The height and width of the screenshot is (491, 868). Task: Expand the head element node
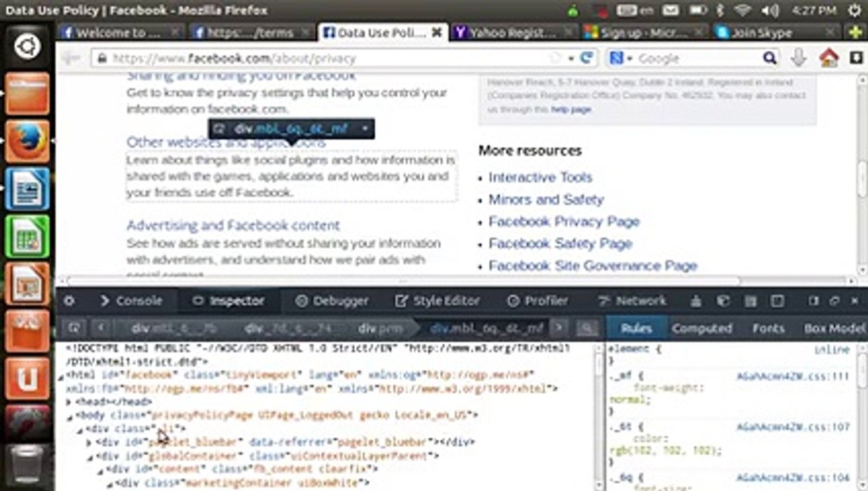click(68, 402)
